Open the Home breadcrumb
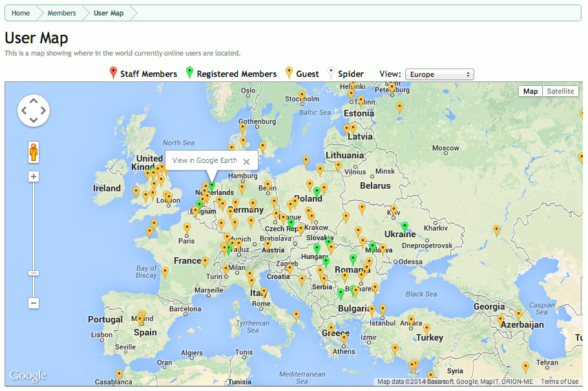The width and height of the screenshot is (588, 391). [x=21, y=13]
